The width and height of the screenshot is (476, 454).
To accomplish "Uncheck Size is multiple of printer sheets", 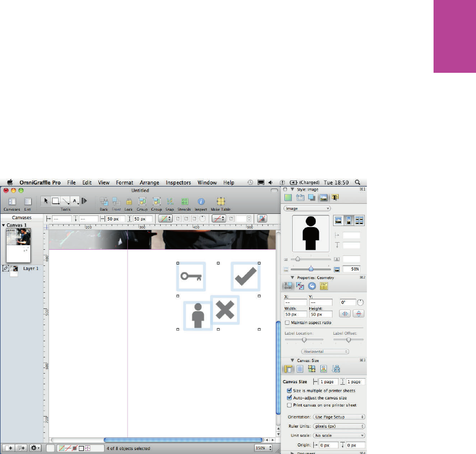I will [290, 390].
